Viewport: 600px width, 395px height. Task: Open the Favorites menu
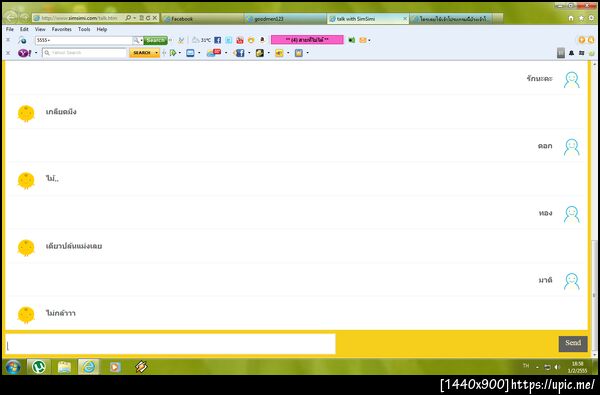62,29
